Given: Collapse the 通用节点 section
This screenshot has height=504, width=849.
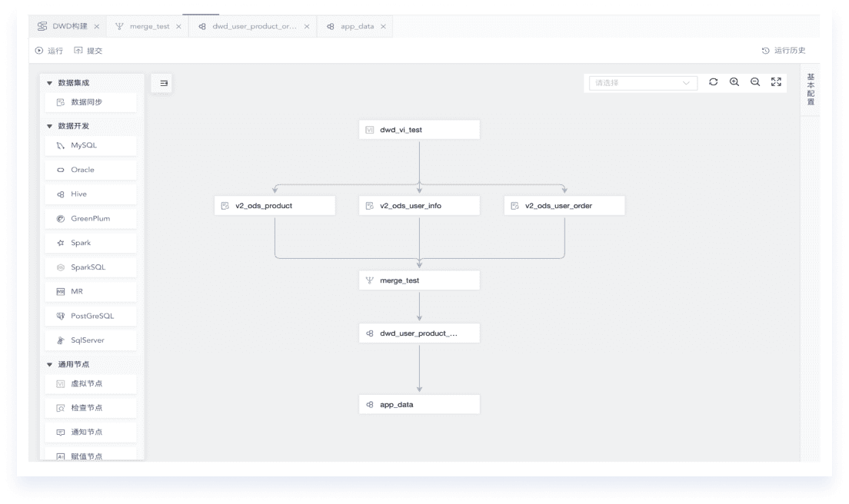Looking at the screenshot, I should coord(50,365).
